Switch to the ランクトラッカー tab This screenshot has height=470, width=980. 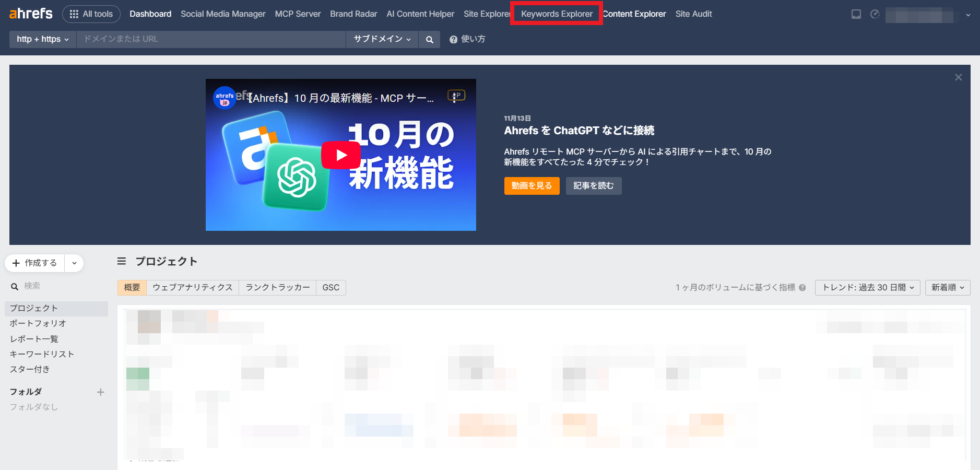point(277,287)
